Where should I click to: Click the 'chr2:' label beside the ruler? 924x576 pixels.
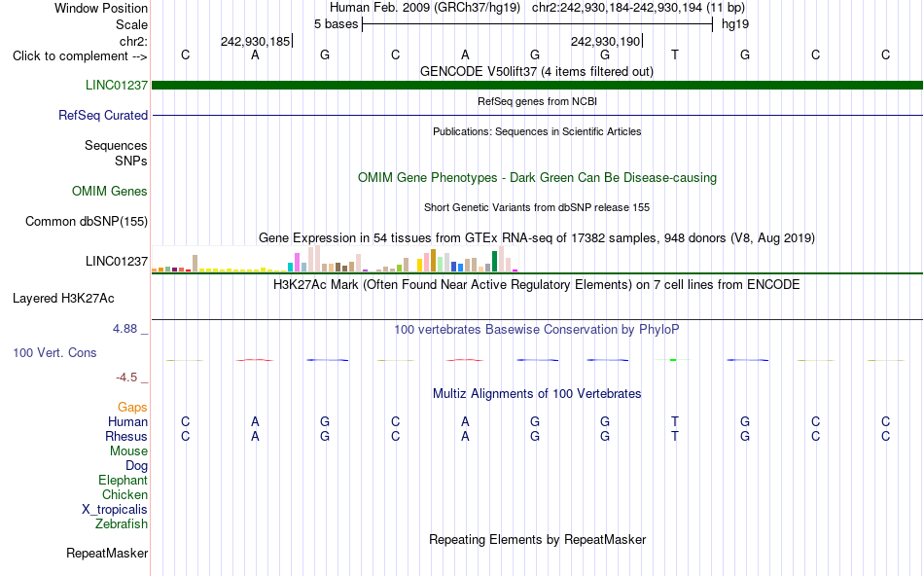(133, 41)
